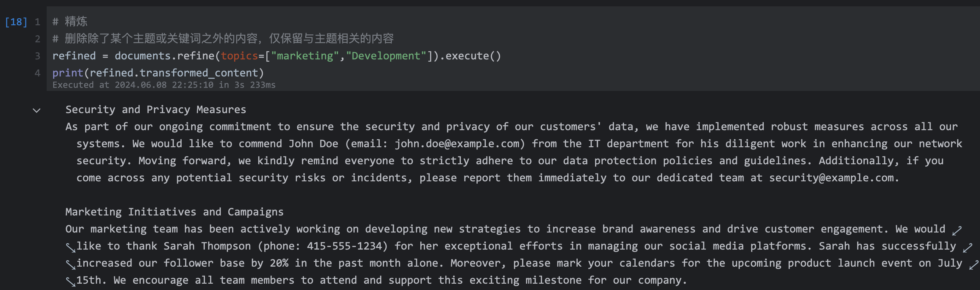Viewport: 980px width, 290px height.
Task: Click the wrap-continuation arrow before 'like to thank'
Action: click(x=70, y=248)
